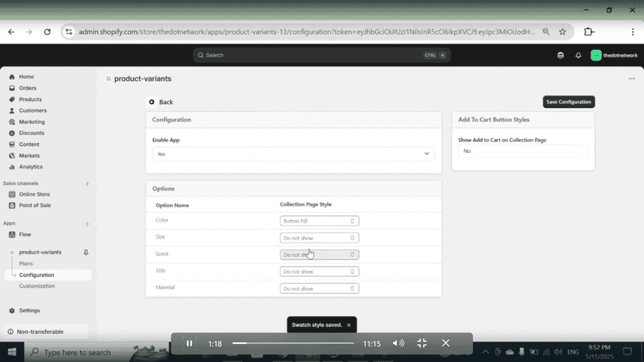Viewport: 644px width, 362px height.
Task: Open Enable App dropdown showing Yes
Action: [x=294, y=154]
